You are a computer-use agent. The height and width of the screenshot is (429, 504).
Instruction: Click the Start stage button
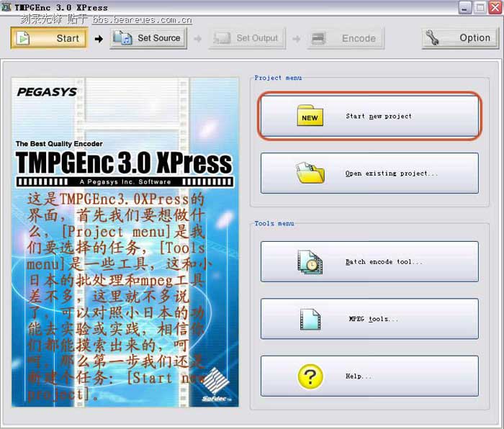[x=49, y=38]
